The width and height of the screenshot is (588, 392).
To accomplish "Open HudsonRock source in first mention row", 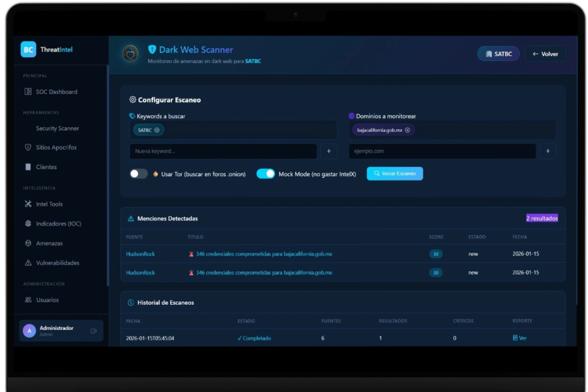I will 140,254.
